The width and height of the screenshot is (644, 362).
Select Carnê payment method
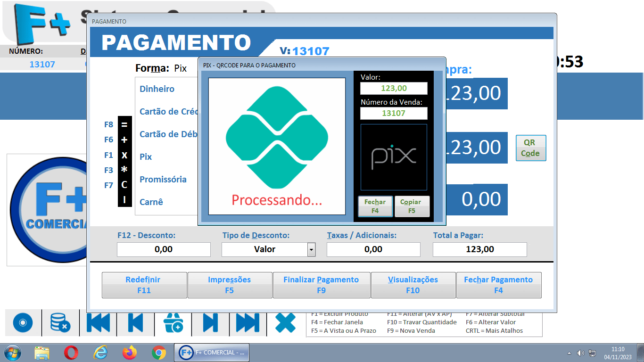[x=151, y=202]
